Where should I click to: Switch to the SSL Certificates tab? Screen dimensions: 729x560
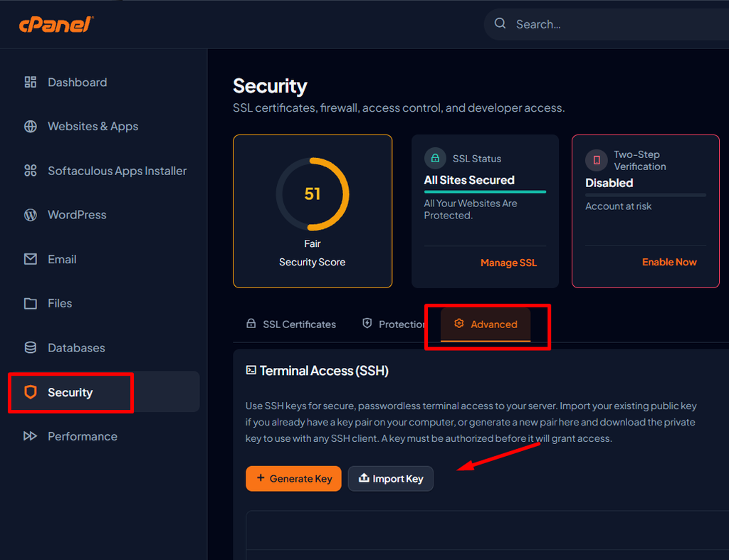point(291,324)
